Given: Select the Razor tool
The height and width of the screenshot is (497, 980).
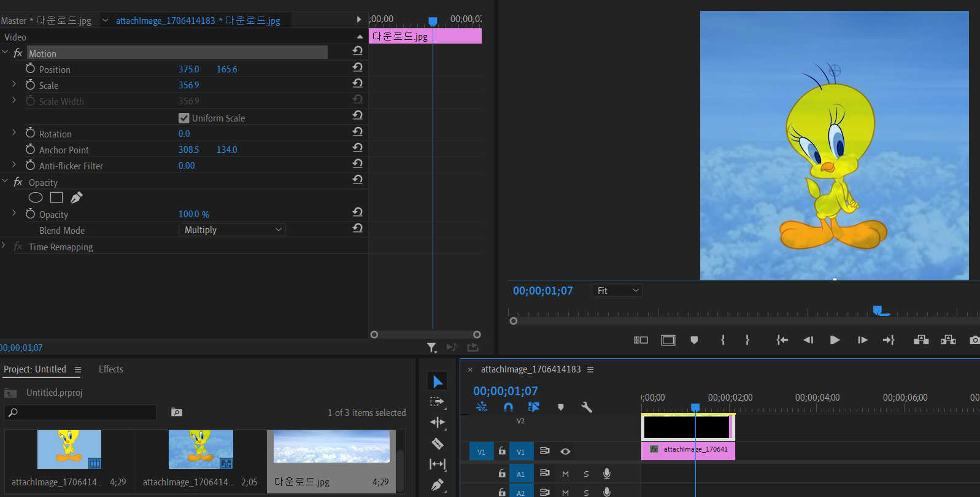Looking at the screenshot, I should point(438,443).
